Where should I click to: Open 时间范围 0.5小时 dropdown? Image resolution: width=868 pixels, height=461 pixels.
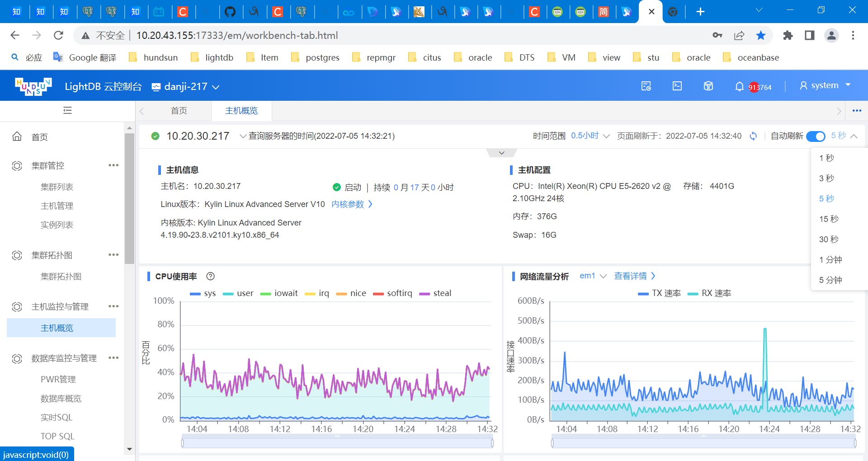point(590,136)
